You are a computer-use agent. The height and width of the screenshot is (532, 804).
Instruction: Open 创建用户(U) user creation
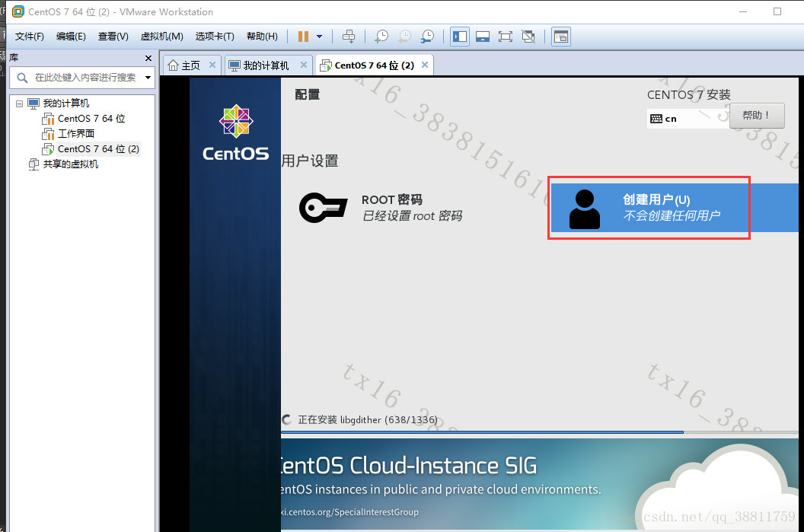tap(675, 208)
